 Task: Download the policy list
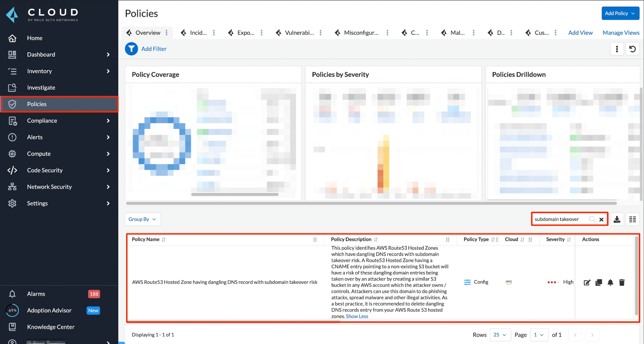click(617, 219)
